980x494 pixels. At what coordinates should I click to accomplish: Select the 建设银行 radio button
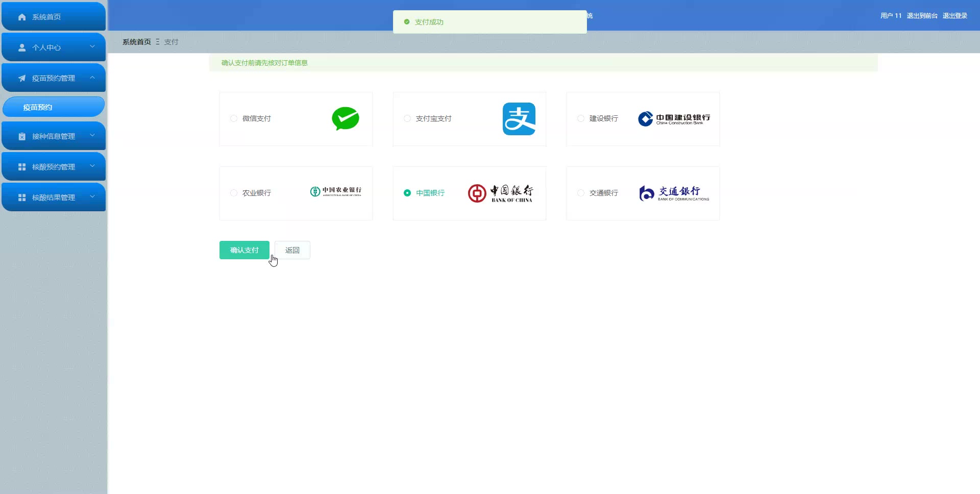click(x=581, y=118)
